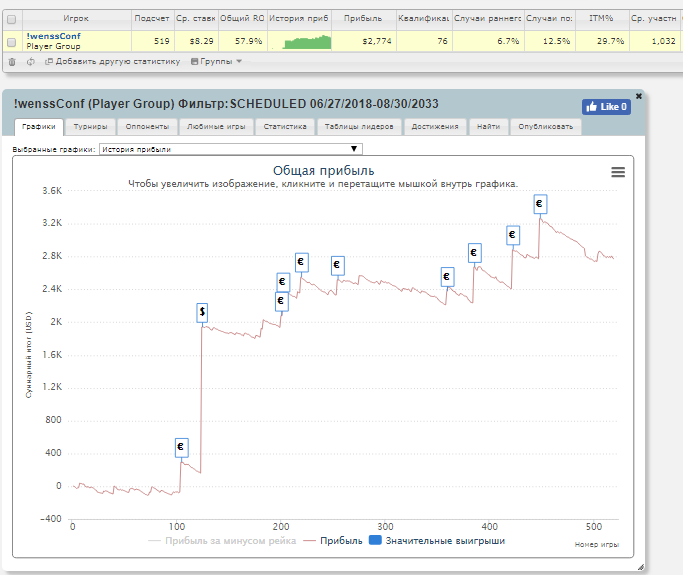Click the Facebook Like 0 button
The width and height of the screenshot is (683, 575).
[x=606, y=107]
